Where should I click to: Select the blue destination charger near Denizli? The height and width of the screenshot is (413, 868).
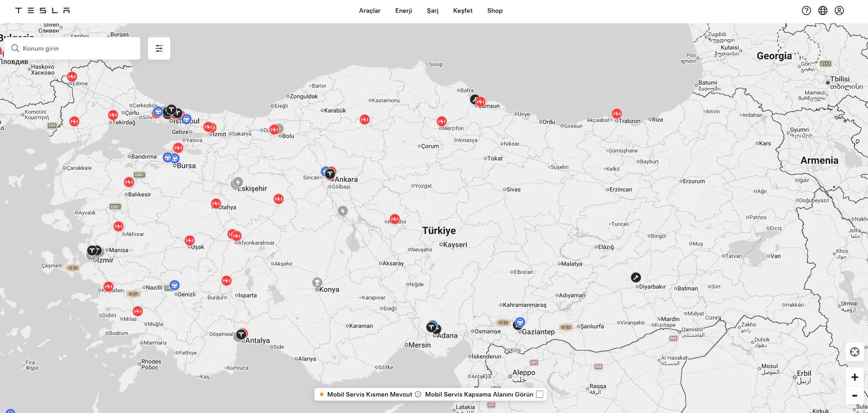pyautogui.click(x=175, y=285)
